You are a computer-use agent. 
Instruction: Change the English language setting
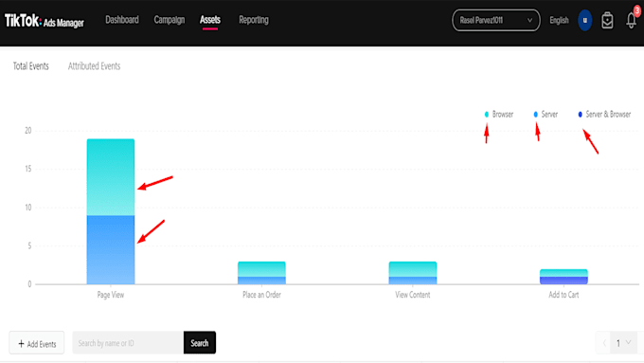pos(559,20)
